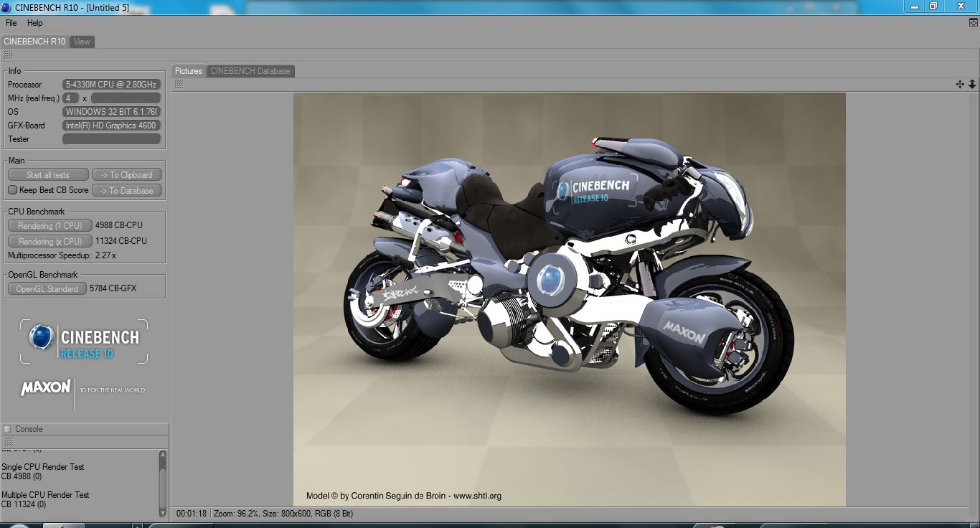Click the rendered motorcycle picture
Viewport: 980px width, 528px height.
coord(569,299)
